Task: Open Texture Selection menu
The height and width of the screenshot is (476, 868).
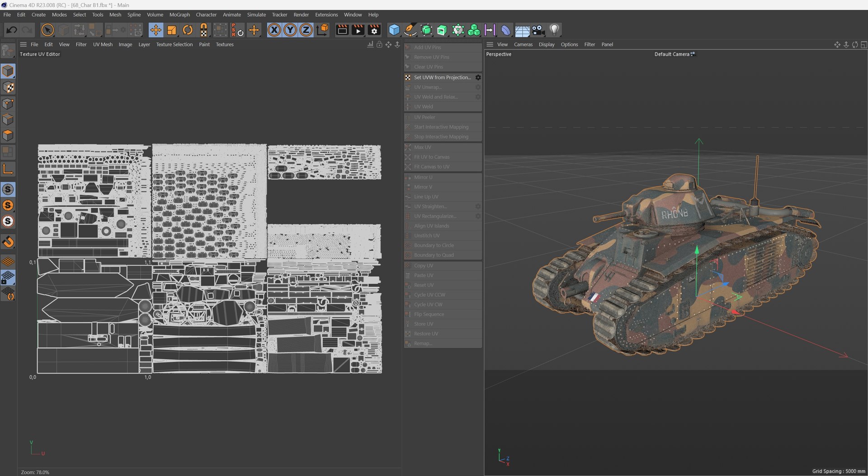Action: pyautogui.click(x=174, y=44)
